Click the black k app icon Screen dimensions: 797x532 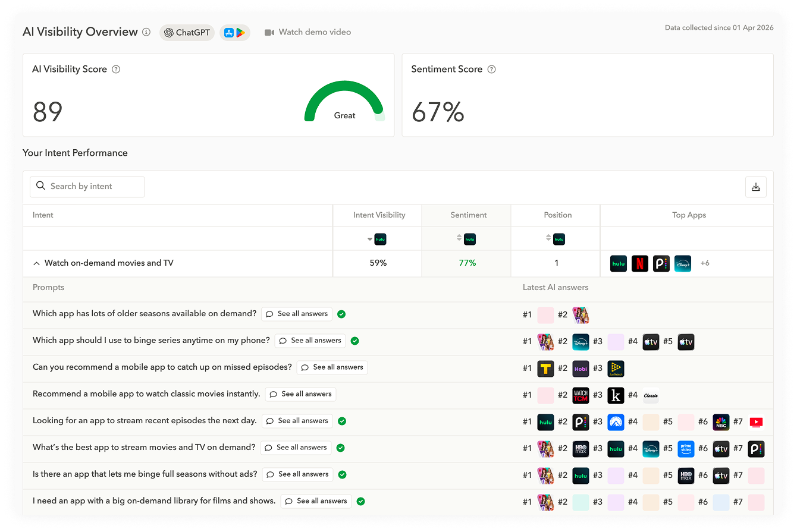click(616, 395)
